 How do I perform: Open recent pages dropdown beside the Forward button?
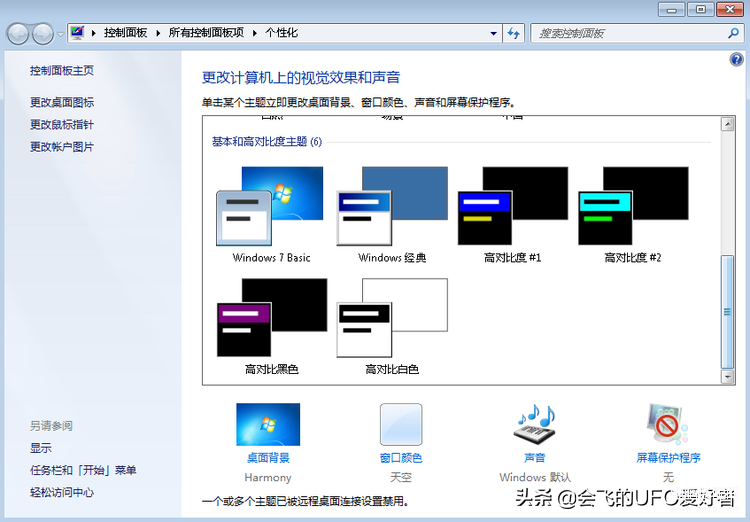(x=60, y=34)
